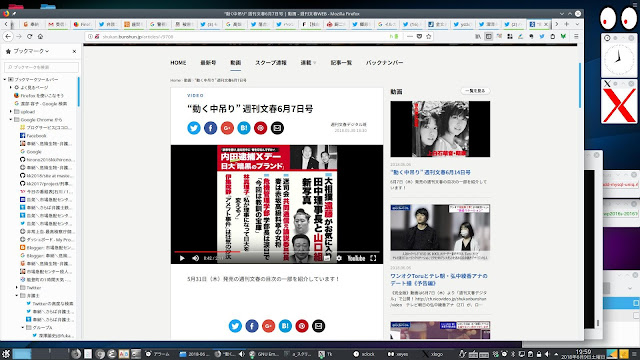Reload the current page
640x360 pixels.
click(29, 36)
